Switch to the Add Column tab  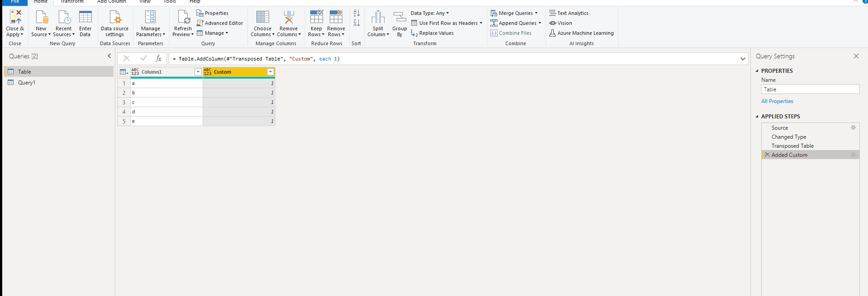point(111,2)
